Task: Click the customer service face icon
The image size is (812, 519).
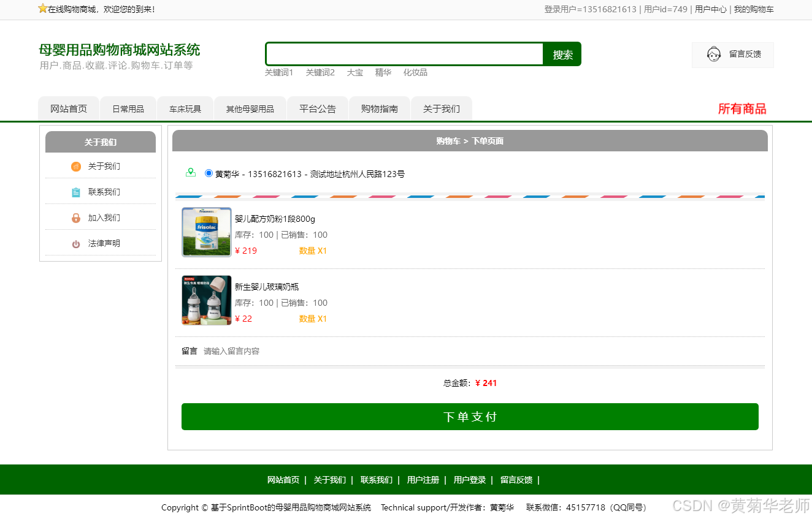Action: click(x=713, y=55)
